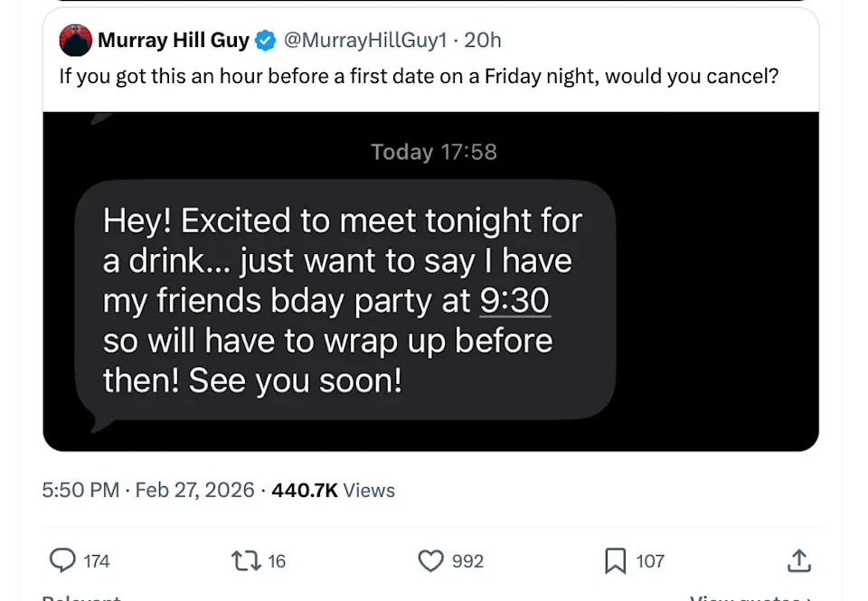This screenshot has height=601, width=868.
Task: Click the 20h timestamp next to the handle
Action: (484, 40)
